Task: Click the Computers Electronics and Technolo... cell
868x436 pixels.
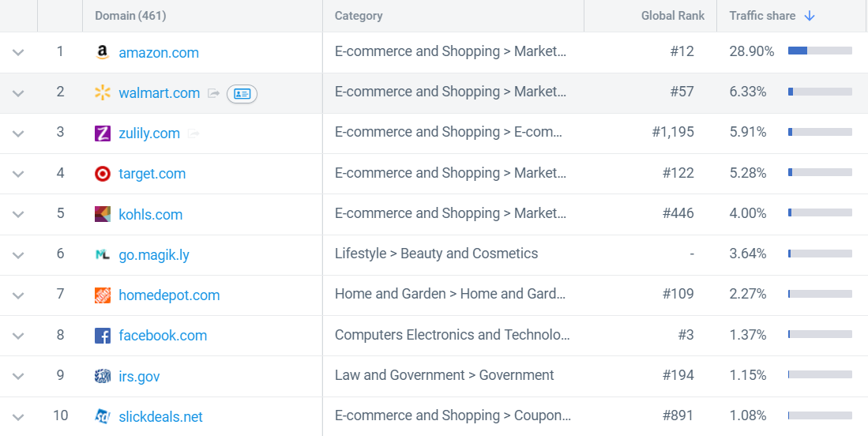Action: (453, 335)
